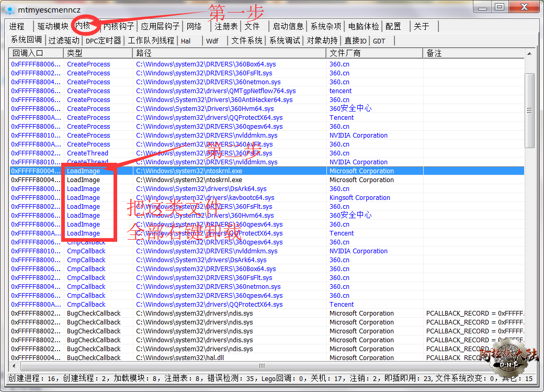
Task: Select the DPC定时器 sub-tab
Action: [103, 40]
